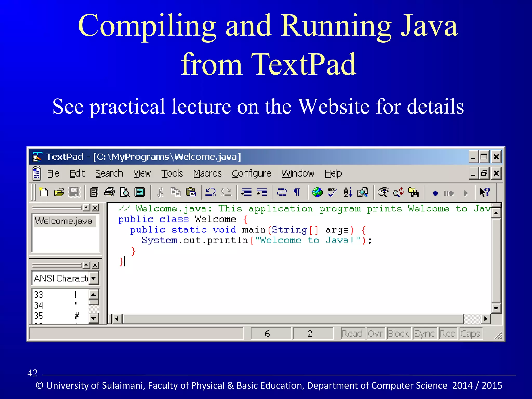Toggle word wrap icon

pos(282,192)
